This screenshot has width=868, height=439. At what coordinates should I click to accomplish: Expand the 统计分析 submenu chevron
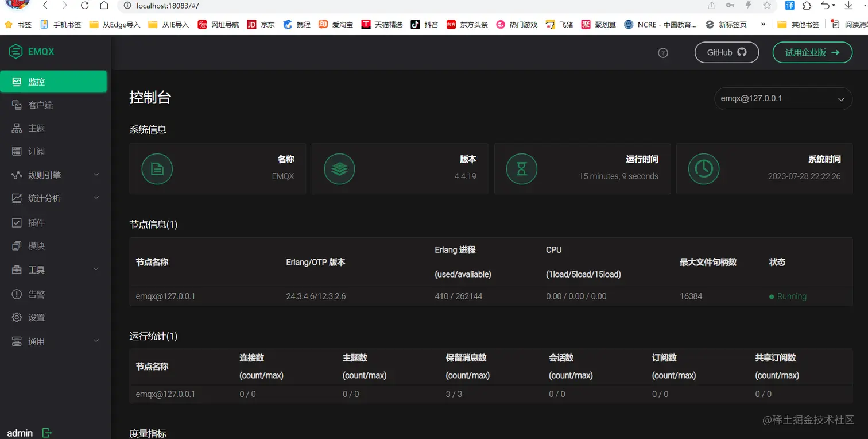pyautogui.click(x=96, y=198)
